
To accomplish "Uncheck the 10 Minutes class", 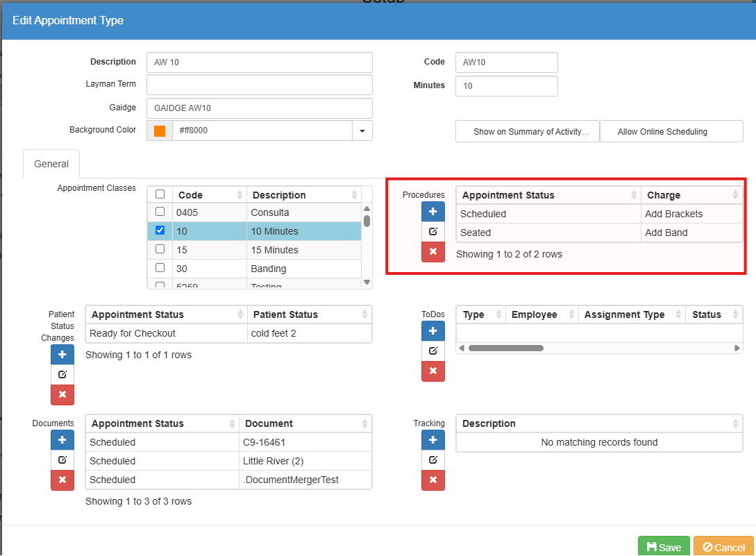I will (160, 230).
